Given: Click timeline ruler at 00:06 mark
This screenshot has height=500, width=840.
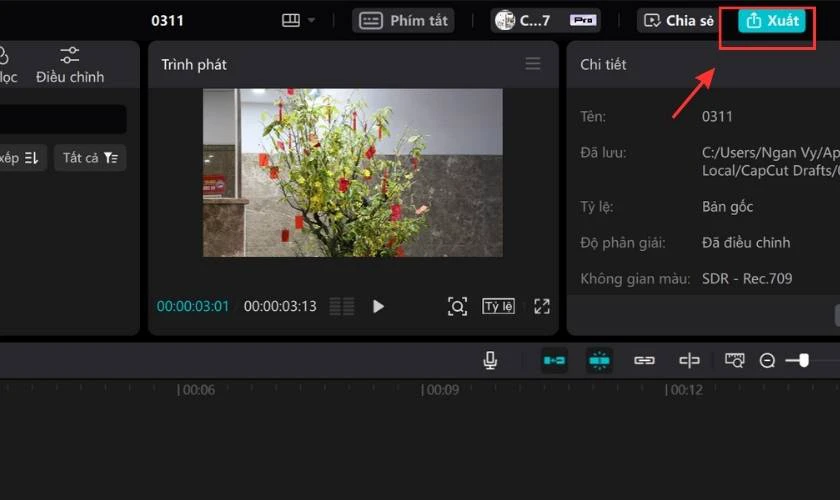Looking at the screenshot, I should point(196,390).
